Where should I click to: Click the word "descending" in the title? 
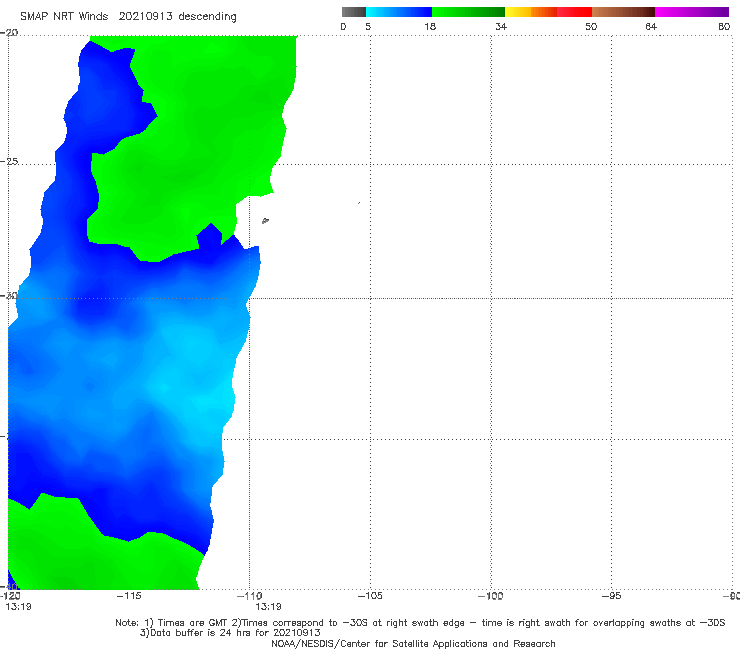tap(207, 17)
